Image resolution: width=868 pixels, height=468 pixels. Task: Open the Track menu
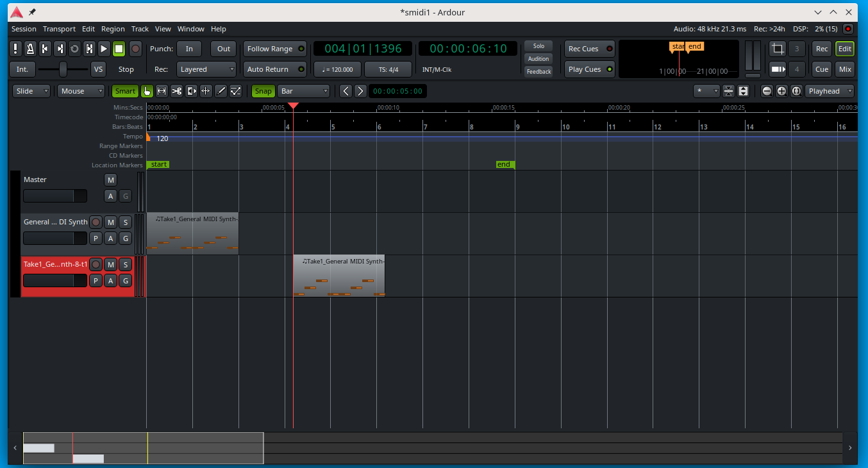[x=140, y=29]
